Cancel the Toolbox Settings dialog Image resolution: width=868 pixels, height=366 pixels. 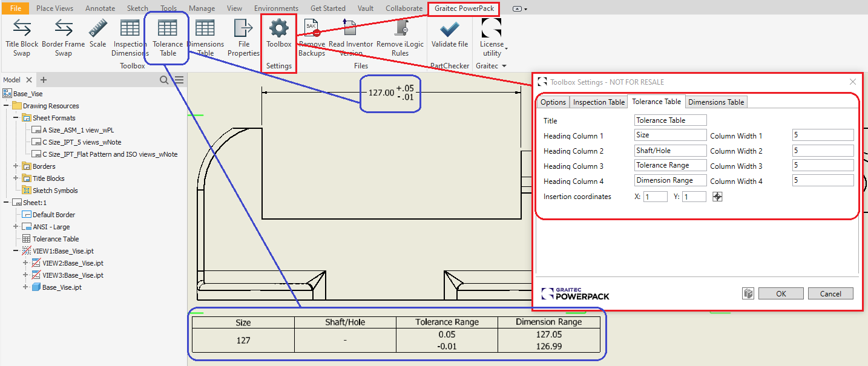(830, 293)
